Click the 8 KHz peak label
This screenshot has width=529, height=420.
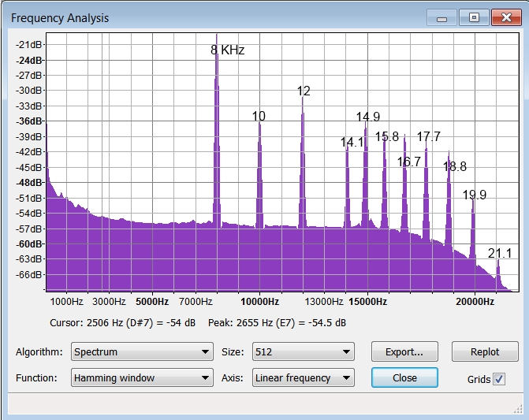(227, 50)
